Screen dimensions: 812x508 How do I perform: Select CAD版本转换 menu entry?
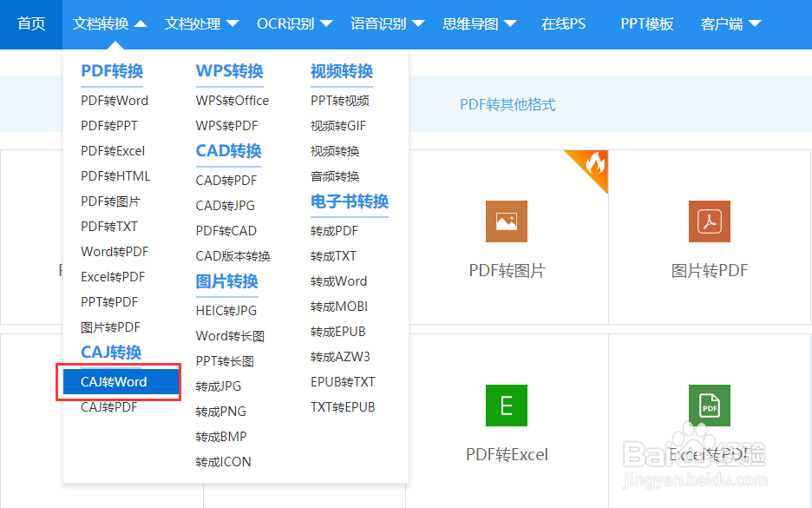pos(232,256)
